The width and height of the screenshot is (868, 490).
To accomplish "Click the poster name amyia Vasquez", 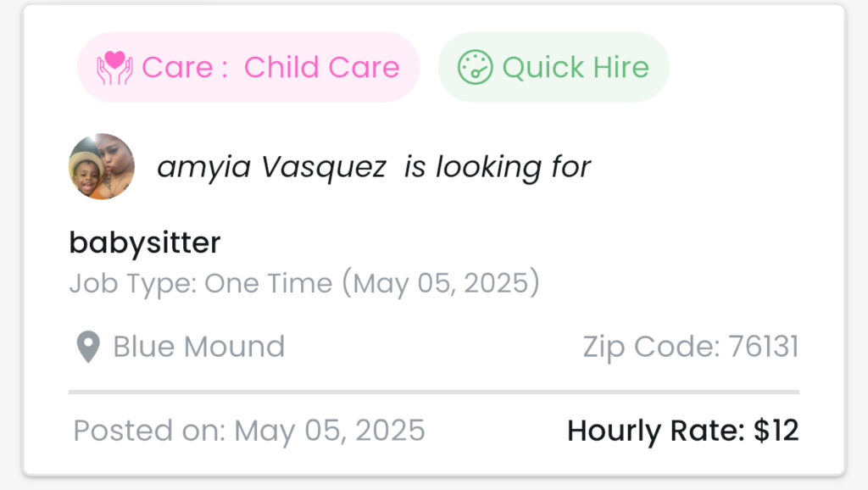I will point(271,167).
